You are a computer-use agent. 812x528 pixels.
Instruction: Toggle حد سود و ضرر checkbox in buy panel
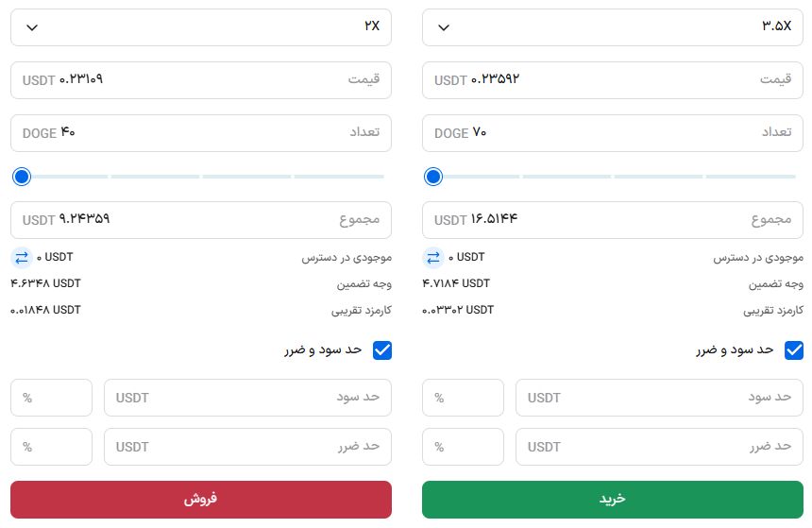click(x=794, y=350)
